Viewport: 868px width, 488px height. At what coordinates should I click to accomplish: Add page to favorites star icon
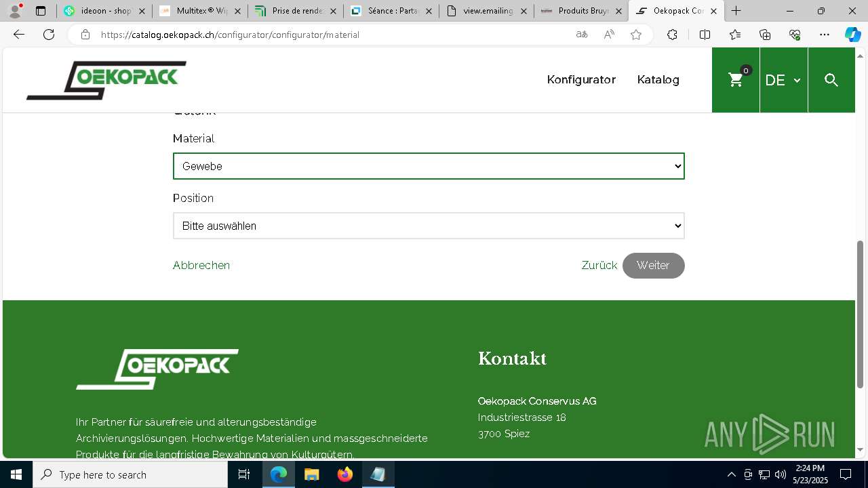pyautogui.click(x=636, y=35)
